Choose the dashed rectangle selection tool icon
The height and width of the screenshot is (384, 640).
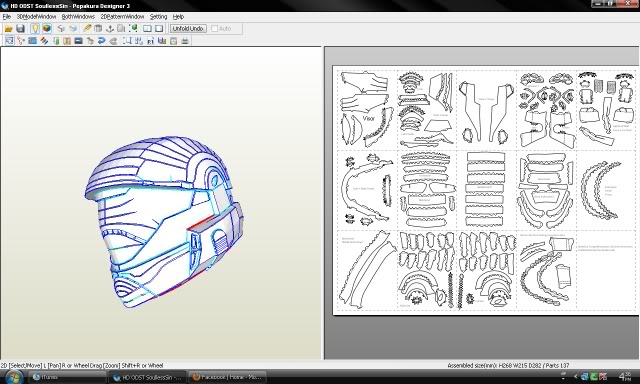127,40
